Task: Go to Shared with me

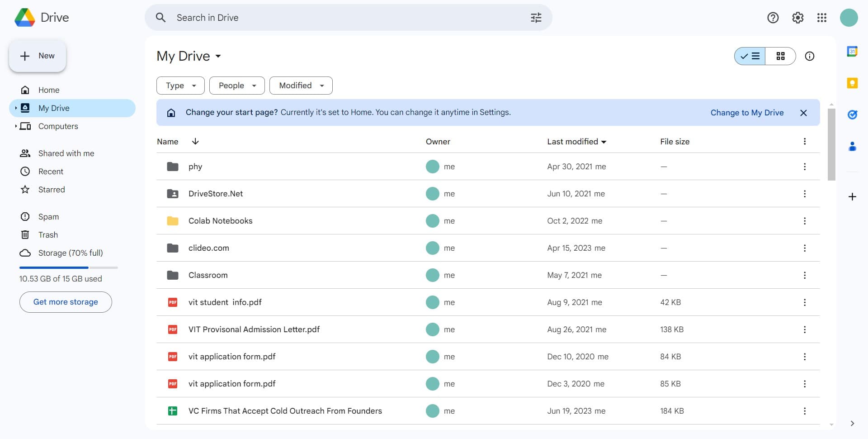Action: (x=66, y=153)
